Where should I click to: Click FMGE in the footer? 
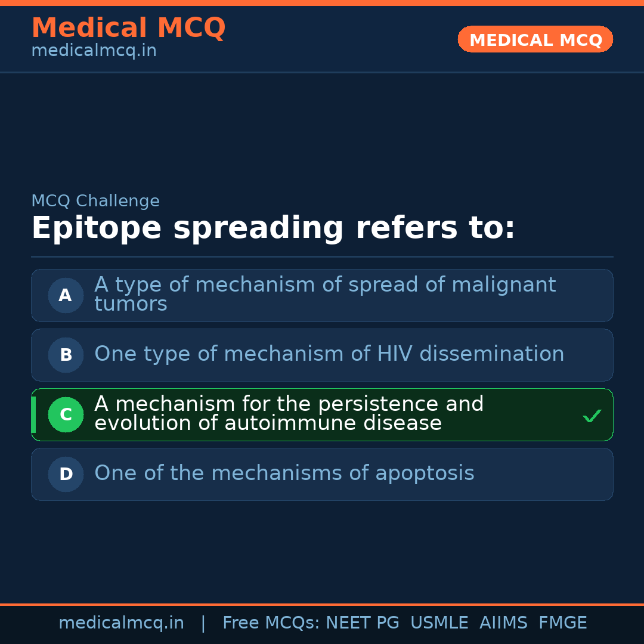562,623
